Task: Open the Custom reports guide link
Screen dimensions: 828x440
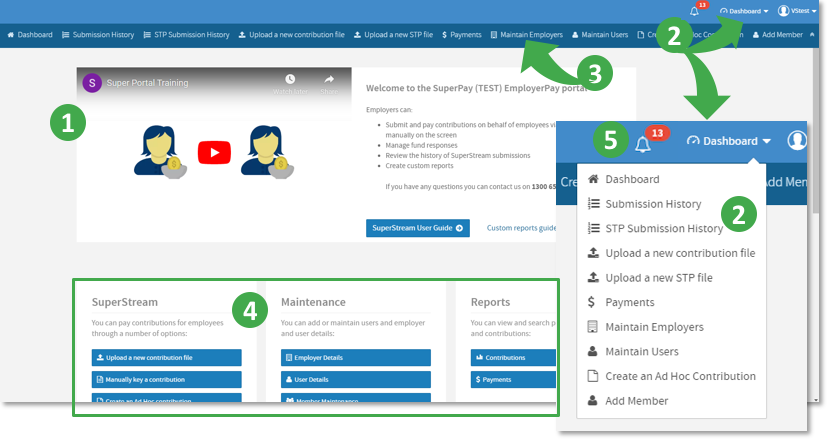Action: point(521,228)
